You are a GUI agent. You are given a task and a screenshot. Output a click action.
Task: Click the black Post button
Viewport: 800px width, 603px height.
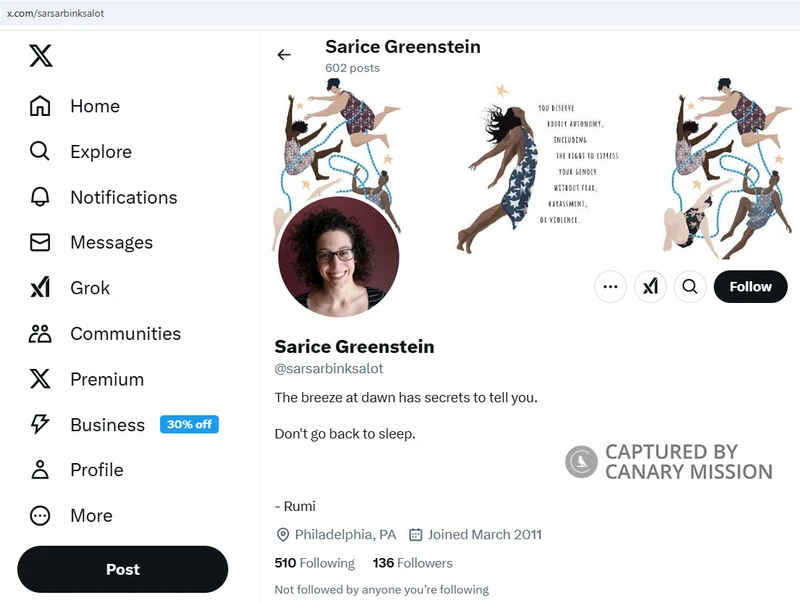(122, 569)
